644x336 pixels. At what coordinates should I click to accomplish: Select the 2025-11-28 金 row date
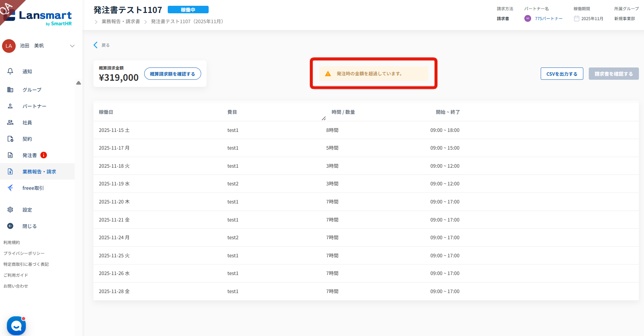(x=114, y=291)
